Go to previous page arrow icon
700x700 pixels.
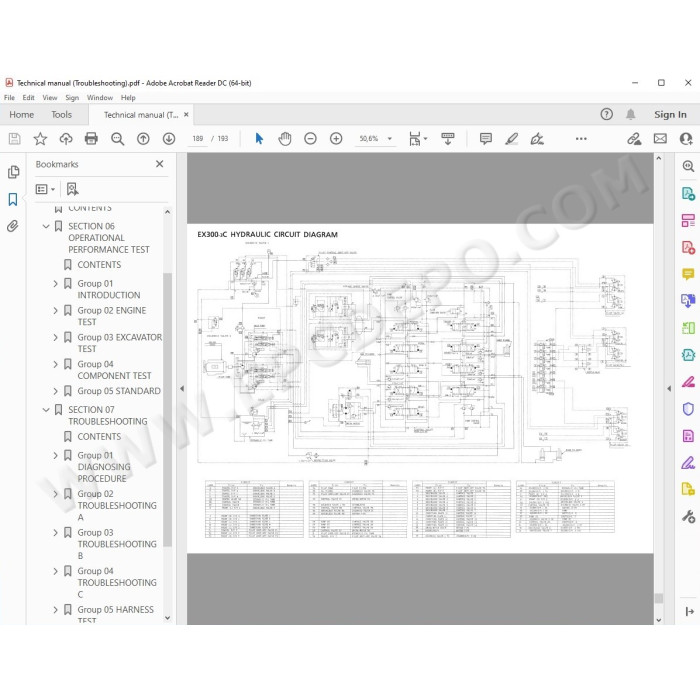tap(143, 139)
